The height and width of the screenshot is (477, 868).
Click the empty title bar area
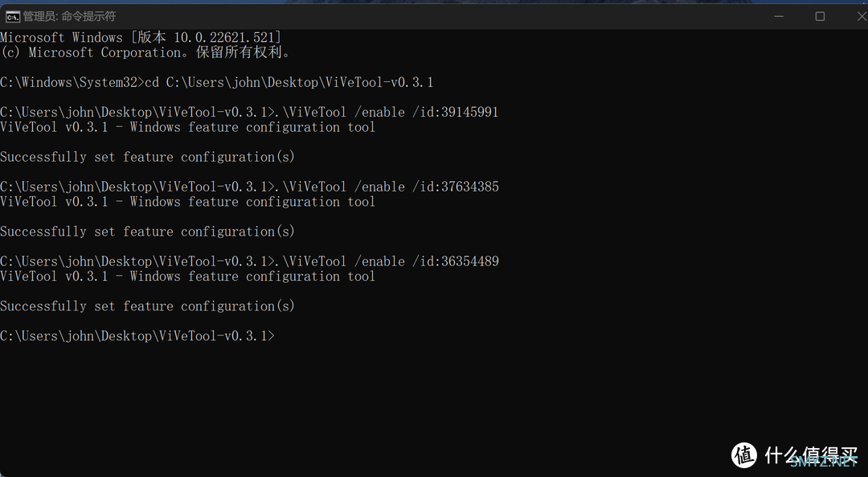pos(443,16)
